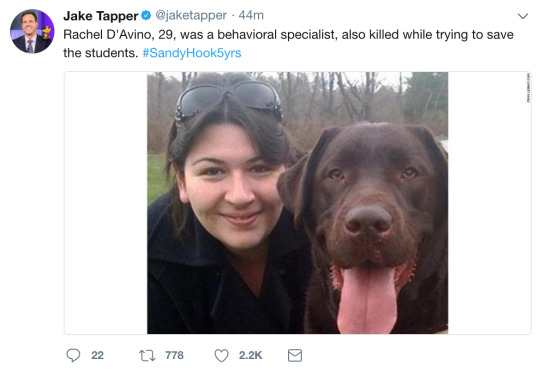The image size is (540, 371).
Task: Click the reply speech bubble icon
Action: (73, 355)
